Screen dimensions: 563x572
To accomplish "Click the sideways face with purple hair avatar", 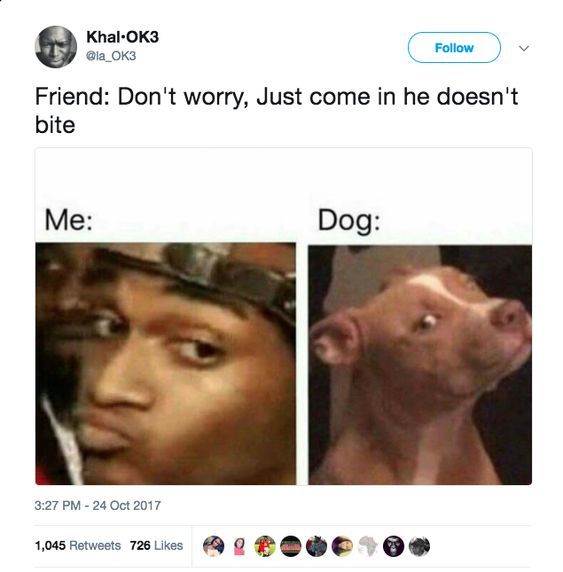I will pyautogui.click(x=342, y=546).
